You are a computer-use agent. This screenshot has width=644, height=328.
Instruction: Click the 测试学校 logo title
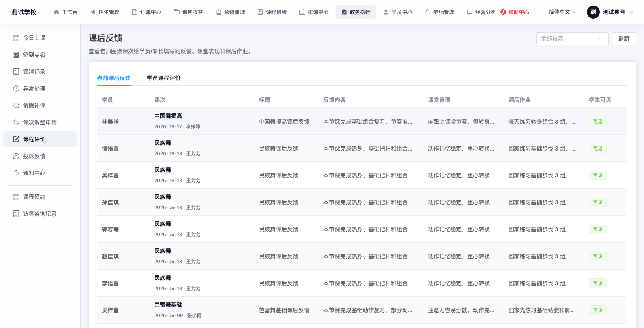click(24, 12)
